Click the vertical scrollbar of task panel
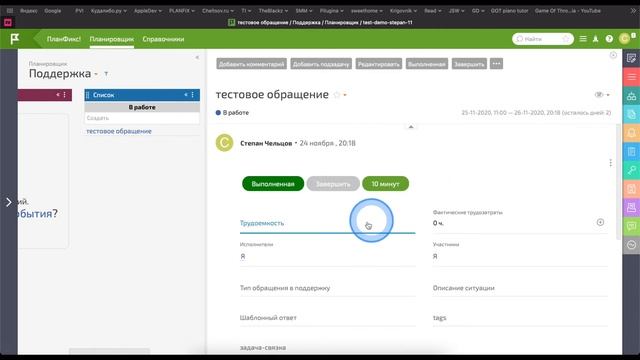Image resolution: width=640 pixels, height=360 pixels. pyautogui.click(x=619, y=182)
